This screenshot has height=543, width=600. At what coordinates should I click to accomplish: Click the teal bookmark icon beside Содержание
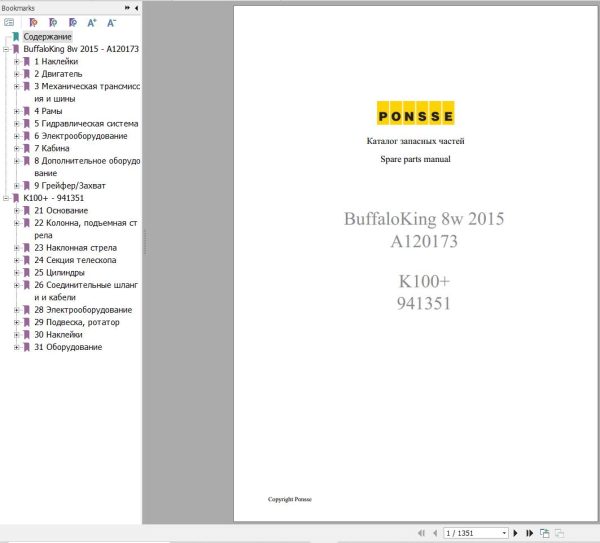[x=16, y=37]
